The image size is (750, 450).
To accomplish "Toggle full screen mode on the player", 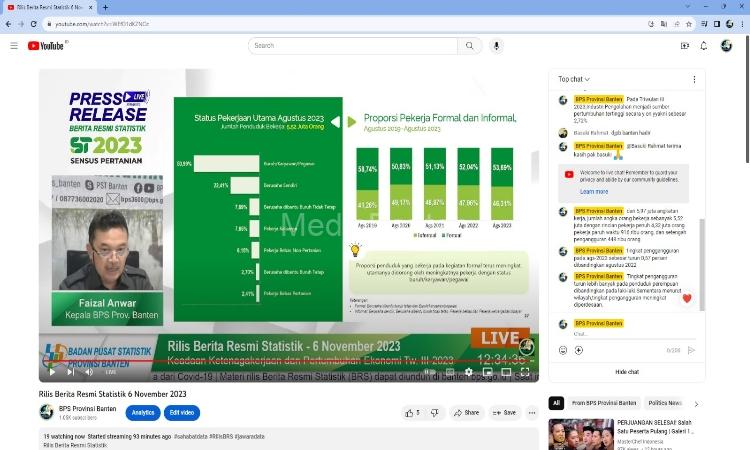I will (x=526, y=372).
